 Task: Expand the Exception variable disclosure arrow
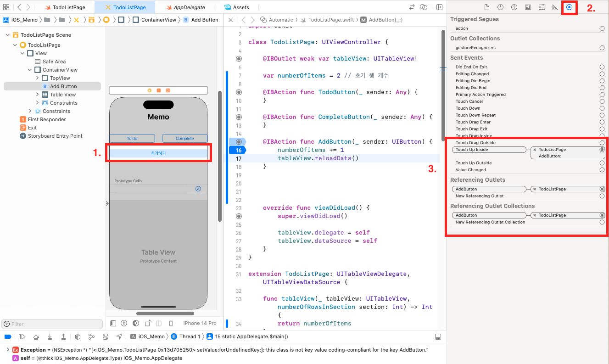pyautogui.click(x=8, y=350)
